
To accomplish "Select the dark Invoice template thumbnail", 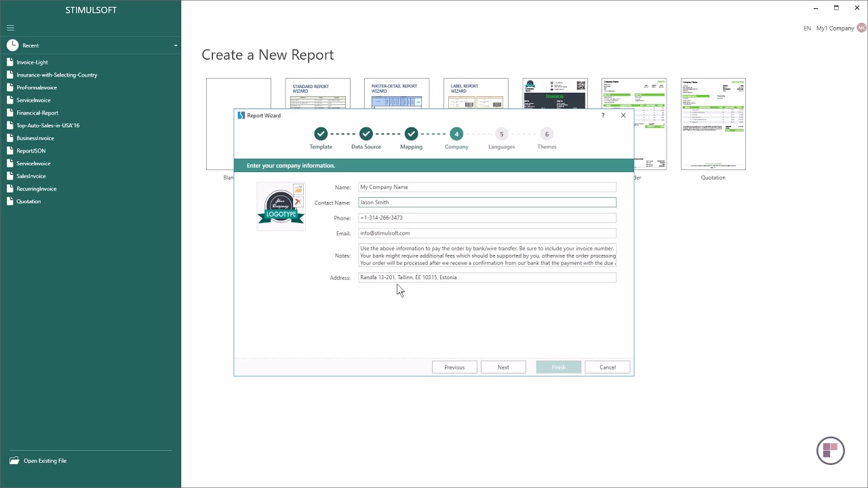I will click(x=555, y=95).
